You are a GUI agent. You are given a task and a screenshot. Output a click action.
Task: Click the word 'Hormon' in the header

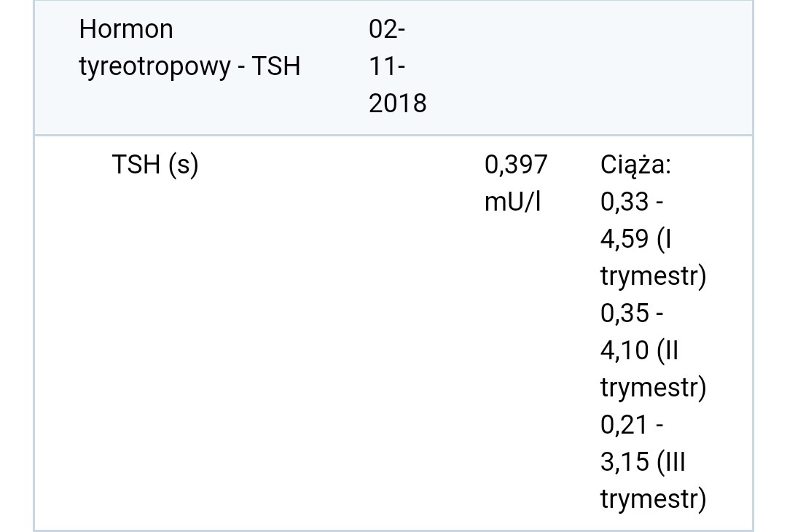pos(126,29)
